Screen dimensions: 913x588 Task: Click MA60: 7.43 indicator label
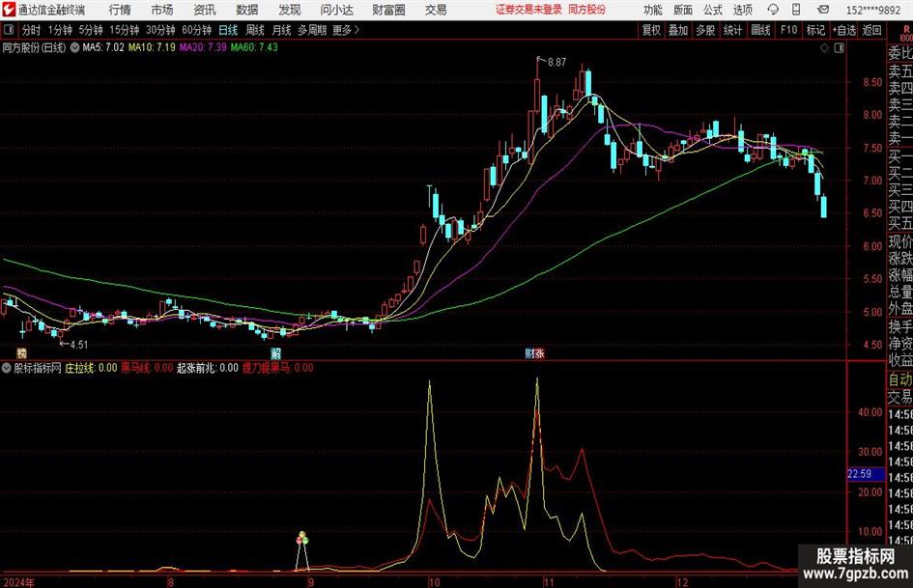click(x=254, y=47)
